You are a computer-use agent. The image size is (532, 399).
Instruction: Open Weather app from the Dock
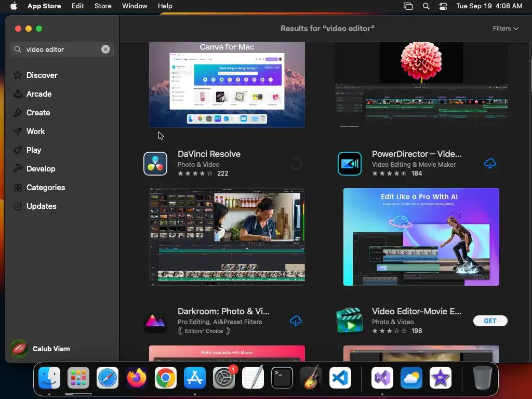411,378
